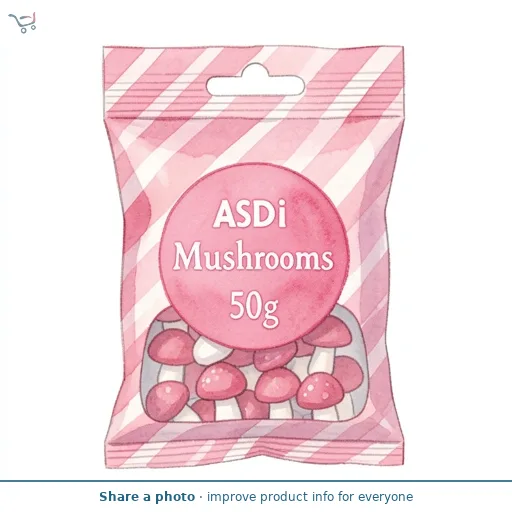The height and width of the screenshot is (512, 512).
Task: Click the ASDi brand name on the label
Action: [250, 215]
